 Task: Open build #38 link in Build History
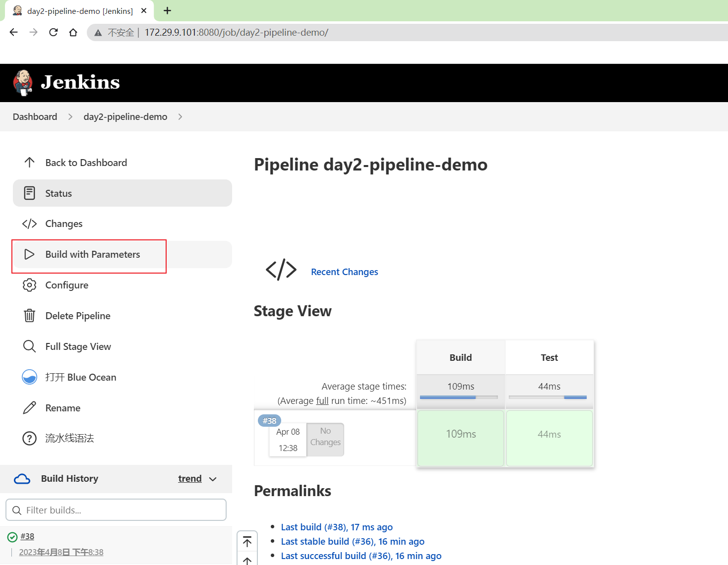[27, 536]
